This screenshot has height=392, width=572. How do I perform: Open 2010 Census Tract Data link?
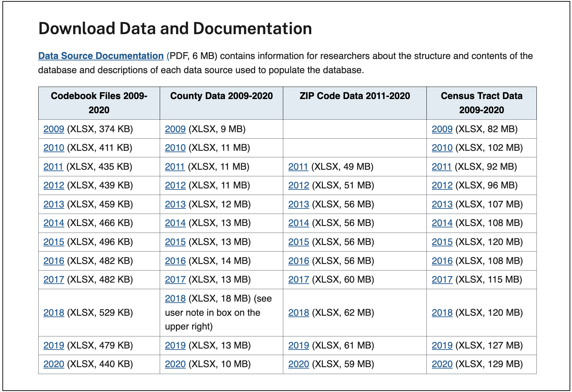[x=442, y=148]
